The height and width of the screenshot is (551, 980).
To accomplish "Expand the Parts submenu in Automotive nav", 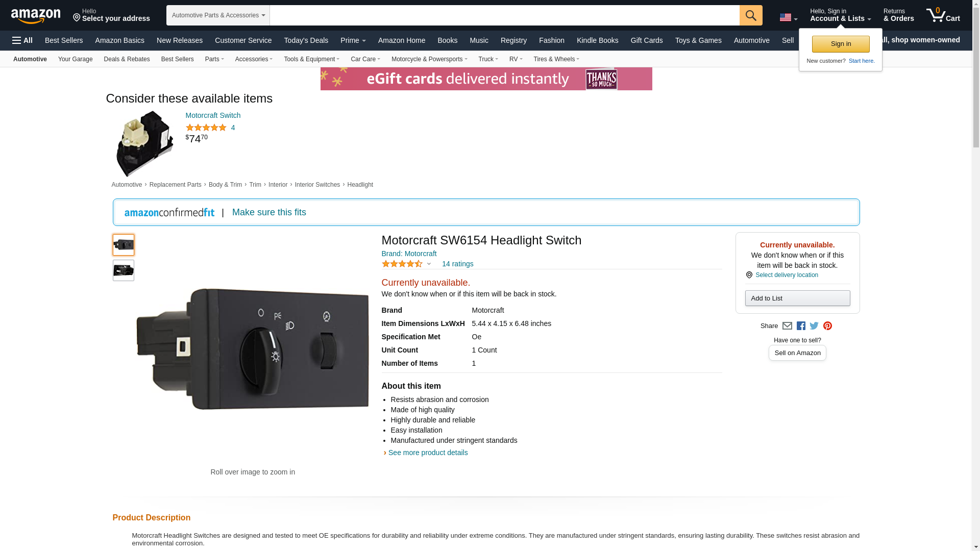I will click(x=214, y=59).
